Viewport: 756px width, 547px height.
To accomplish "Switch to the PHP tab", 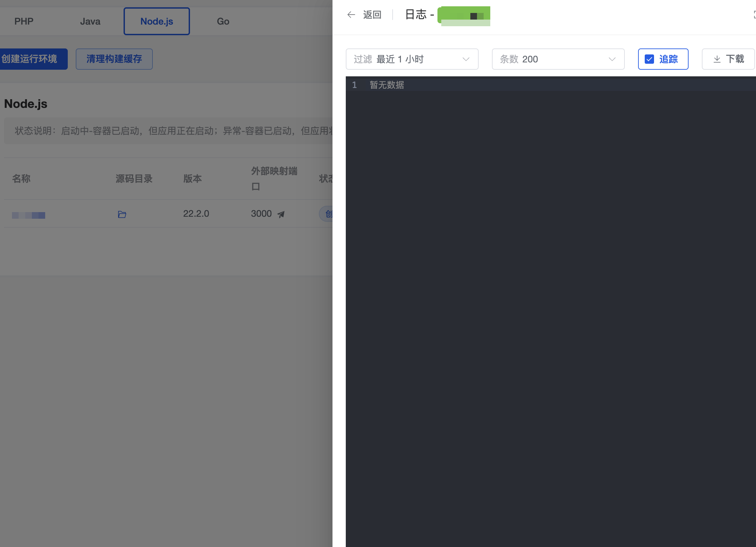I will click(24, 21).
